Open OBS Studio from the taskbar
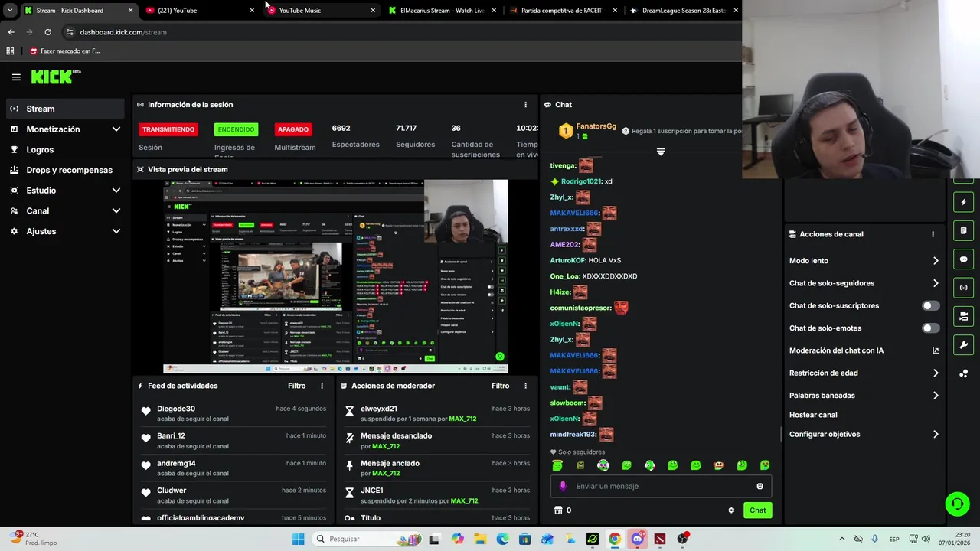 682,539
